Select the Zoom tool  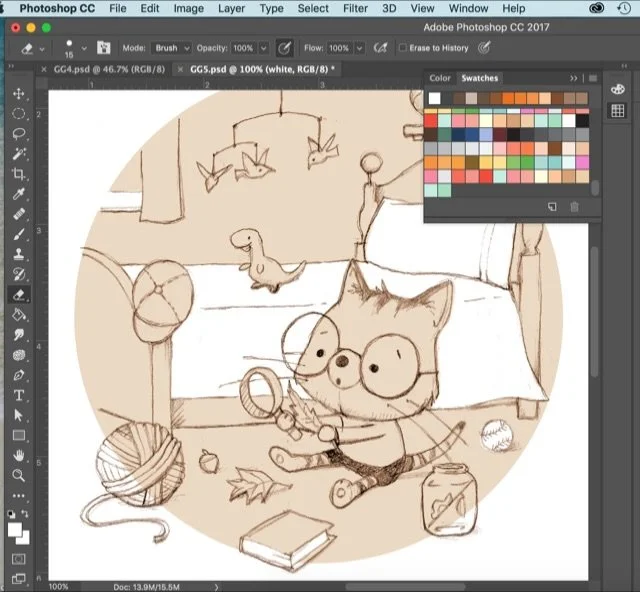point(19,475)
